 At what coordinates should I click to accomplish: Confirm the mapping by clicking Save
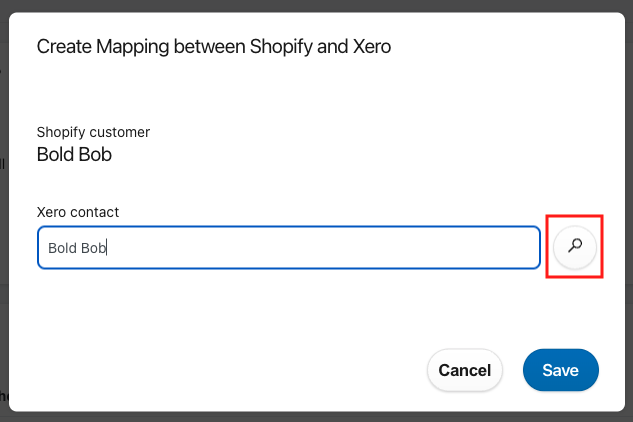tap(560, 370)
